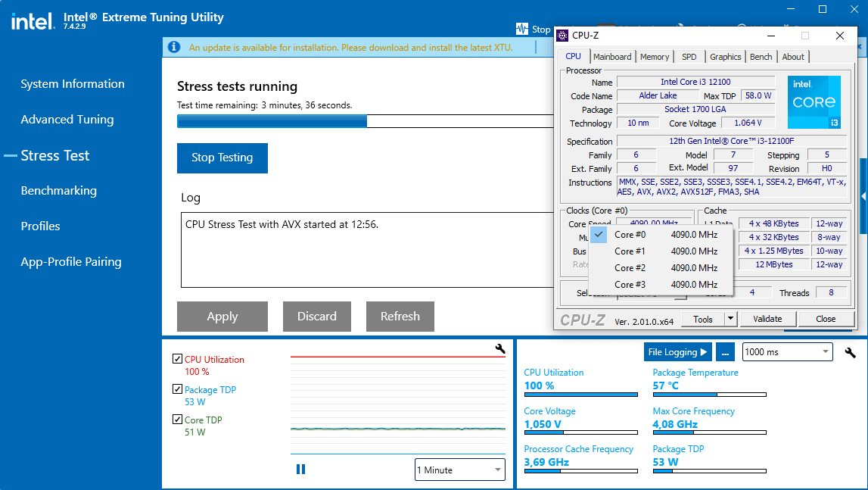Open the 1000 ms interval dropdown
Image resolution: width=868 pixels, height=490 pixels.
pyautogui.click(x=787, y=352)
